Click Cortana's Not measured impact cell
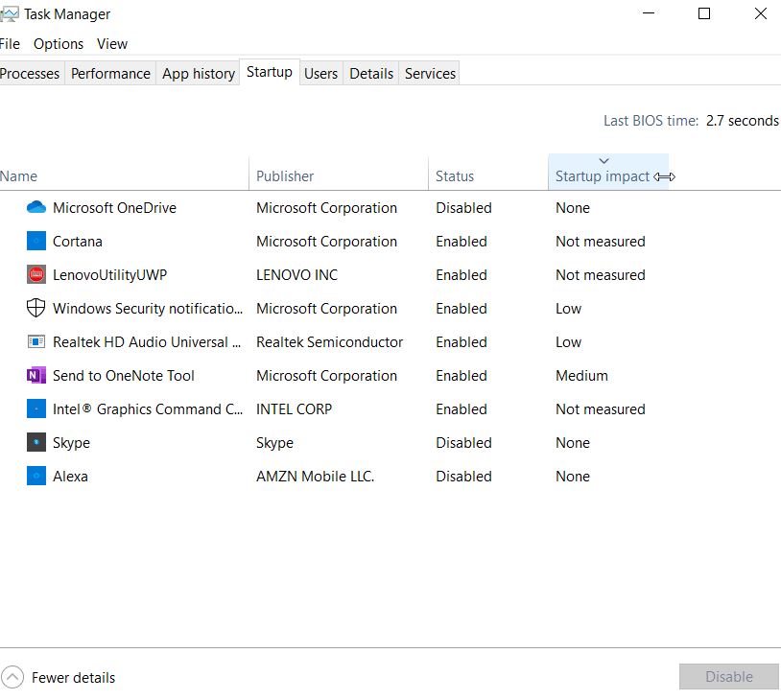This screenshot has width=781, height=700. [x=601, y=242]
